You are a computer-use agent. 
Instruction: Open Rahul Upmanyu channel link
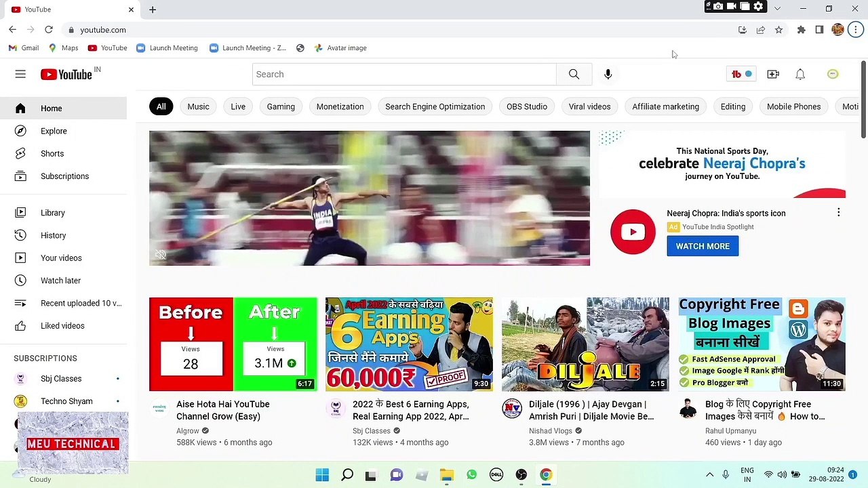(730, 431)
